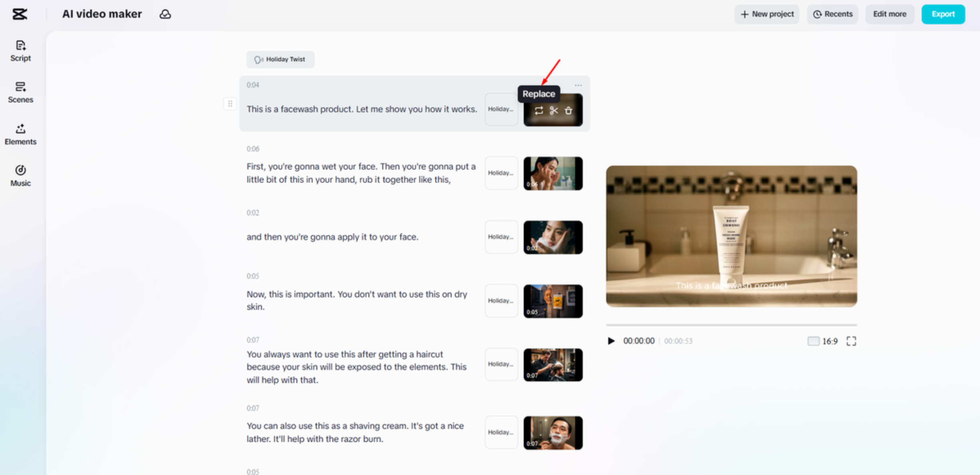Open the three-dots menu on first scene
The image size is (980, 475).
click(x=578, y=85)
